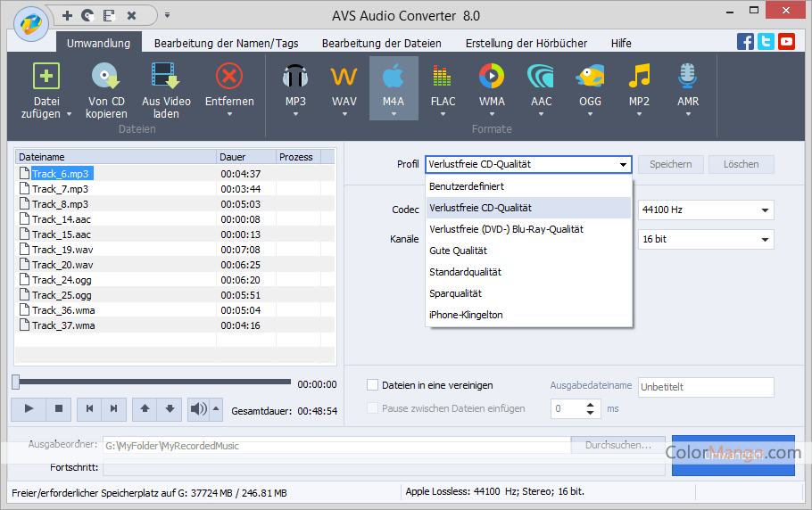Play the selected track
812x510 pixels.
(29, 408)
